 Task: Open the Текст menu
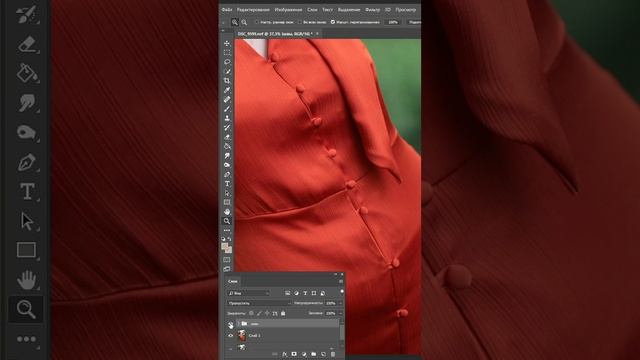coord(327,9)
